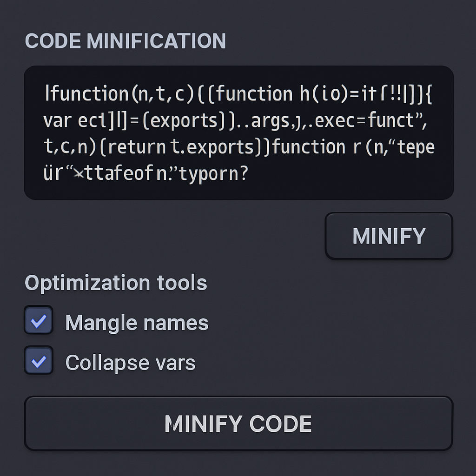Toggle the Mangle names setting off
476x476 pixels.
point(39,321)
